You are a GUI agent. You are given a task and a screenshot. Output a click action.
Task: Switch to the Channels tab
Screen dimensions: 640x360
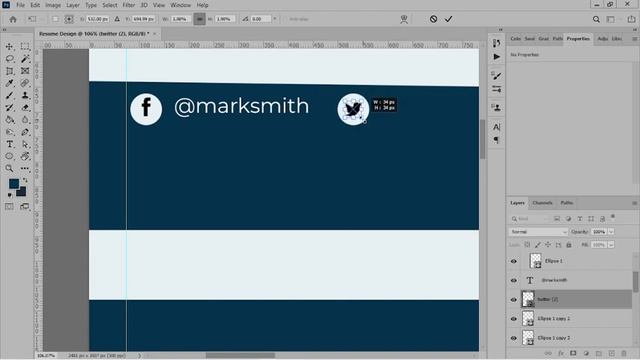[542, 203]
